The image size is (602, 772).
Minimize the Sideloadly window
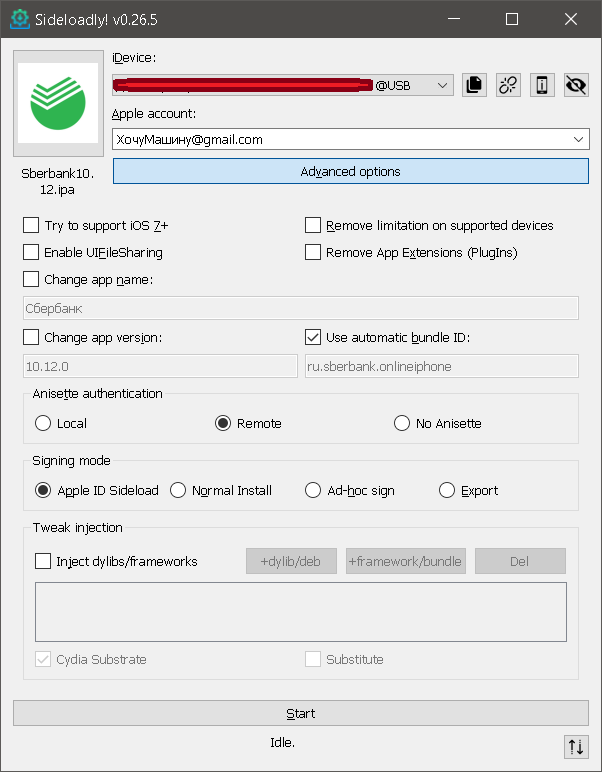click(x=454, y=19)
